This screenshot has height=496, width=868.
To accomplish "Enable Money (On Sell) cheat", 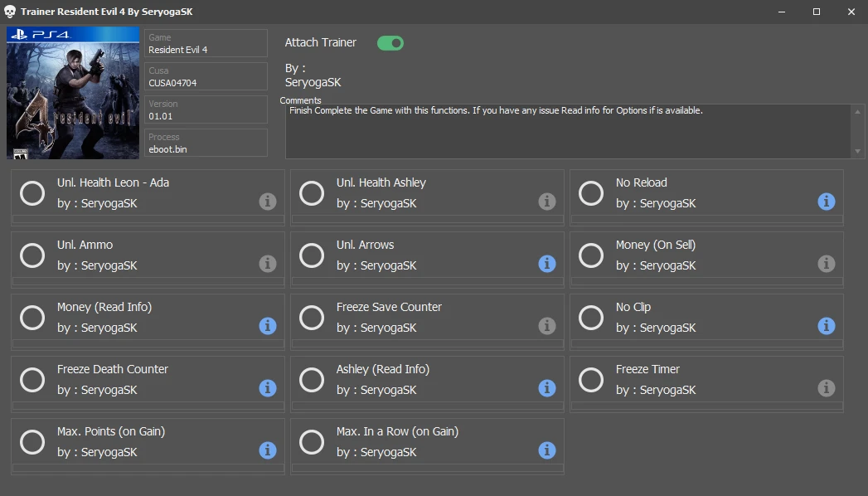I will coord(591,255).
